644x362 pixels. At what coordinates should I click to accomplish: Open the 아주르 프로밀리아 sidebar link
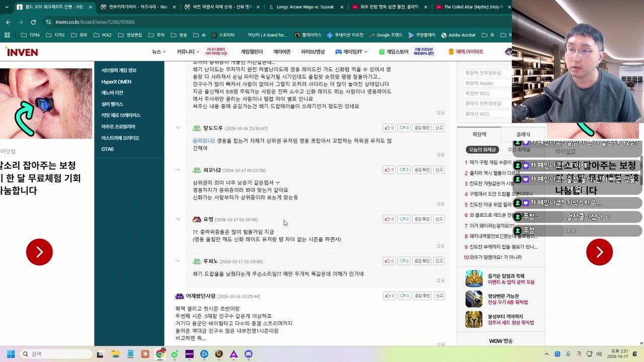pos(118,127)
